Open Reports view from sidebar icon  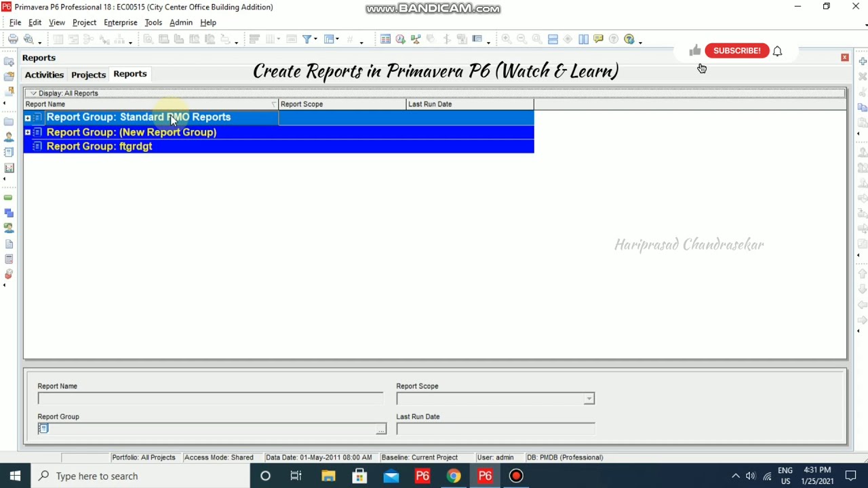coord(9,152)
